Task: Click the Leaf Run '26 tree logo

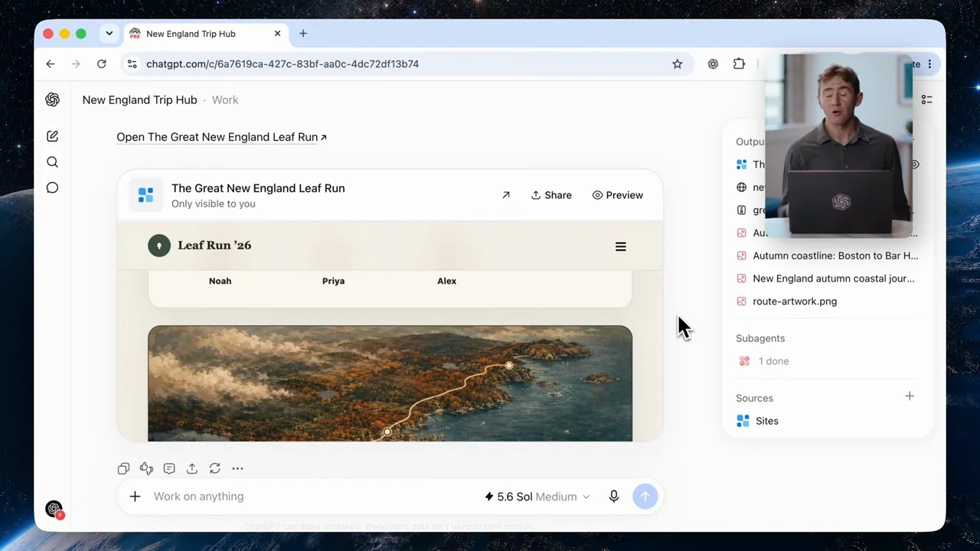Action: (x=159, y=246)
